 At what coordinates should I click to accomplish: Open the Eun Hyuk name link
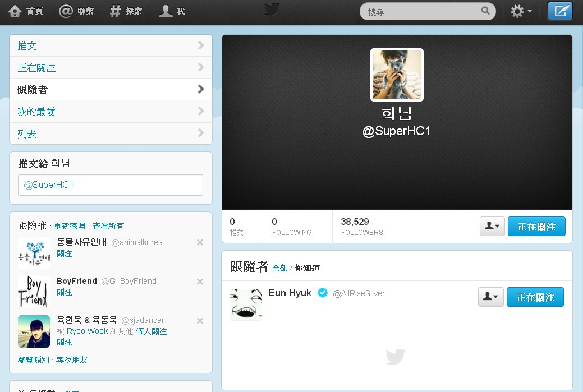[x=290, y=293]
